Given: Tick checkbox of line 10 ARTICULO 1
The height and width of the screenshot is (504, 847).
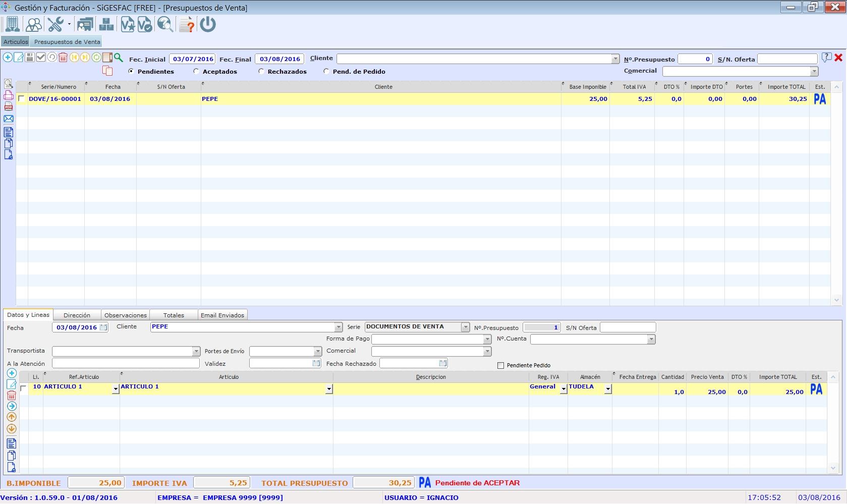Looking at the screenshot, I should point(23,388).
